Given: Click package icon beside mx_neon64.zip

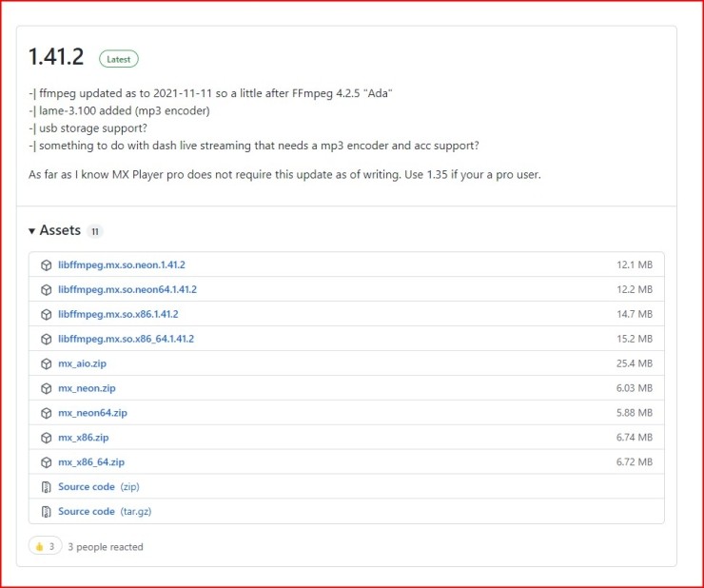Looking at the screenshot, I should click(x=46, y=413).
